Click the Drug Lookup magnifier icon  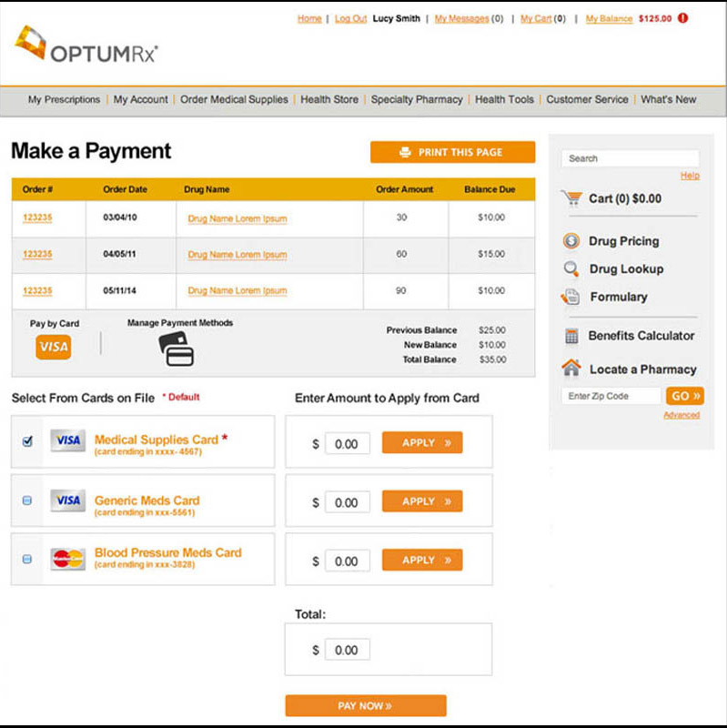pos(571,269)
